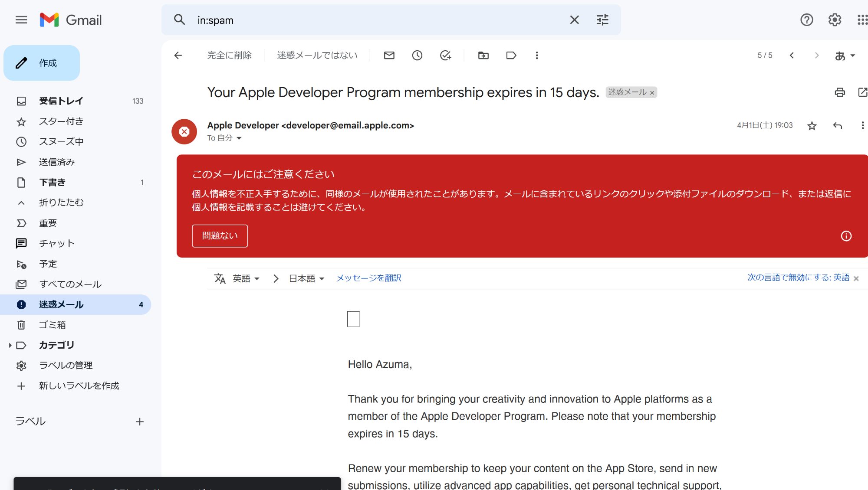
Task: Add a label with the ラベル plus icon
Action: pyautogui.click(x=140, y=422)
